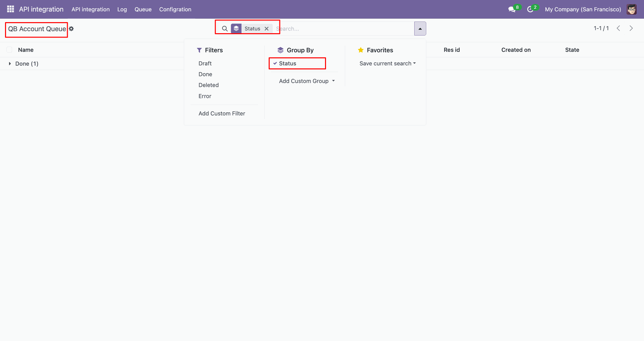This screenshot has width=644, height=341.
Task: Sort by the Res id column
Action: click(x=451, y=50)
